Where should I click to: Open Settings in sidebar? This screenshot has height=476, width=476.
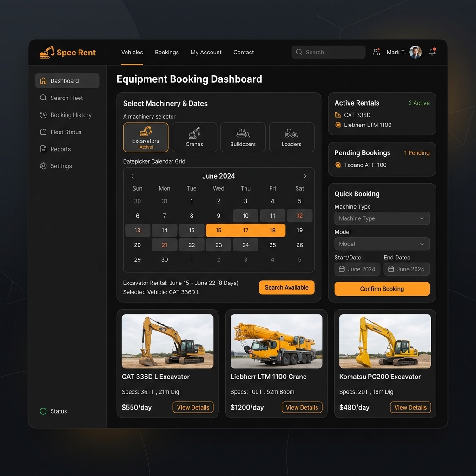[67, 166]
